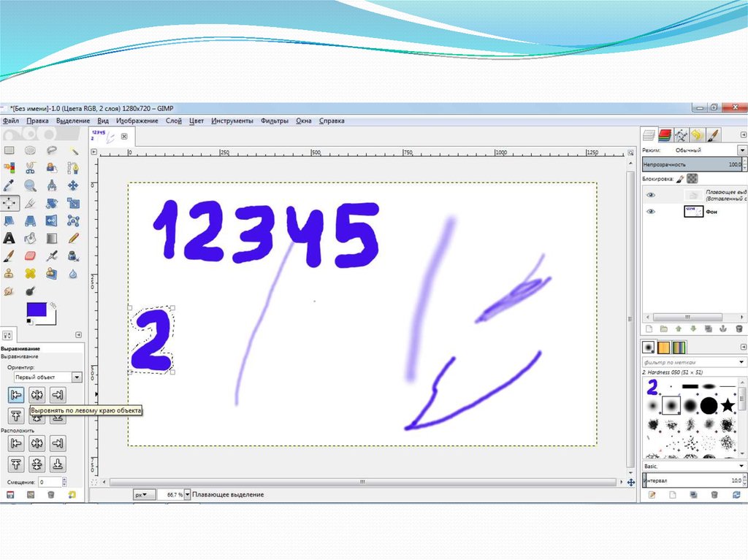
Task: Align to left edge of object
Action: point(16,395)
